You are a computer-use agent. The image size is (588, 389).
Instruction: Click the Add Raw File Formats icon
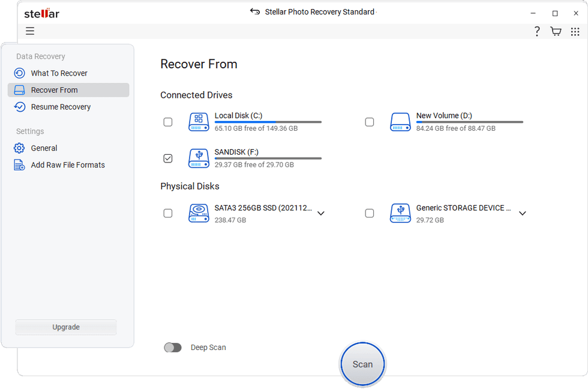20,165
